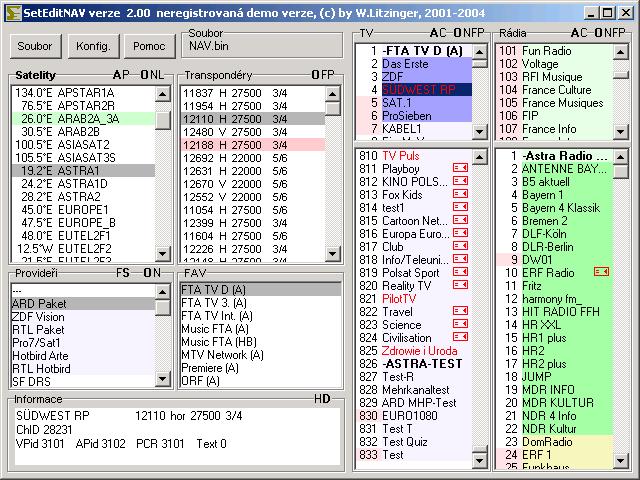Screen dimensions: 640x480
Task: Select satellite 19.2°E ASTRA1
Action: click(x=84, y=171)
